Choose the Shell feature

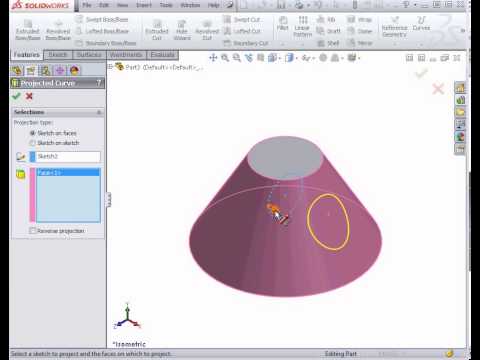click(x=328, y=43)
